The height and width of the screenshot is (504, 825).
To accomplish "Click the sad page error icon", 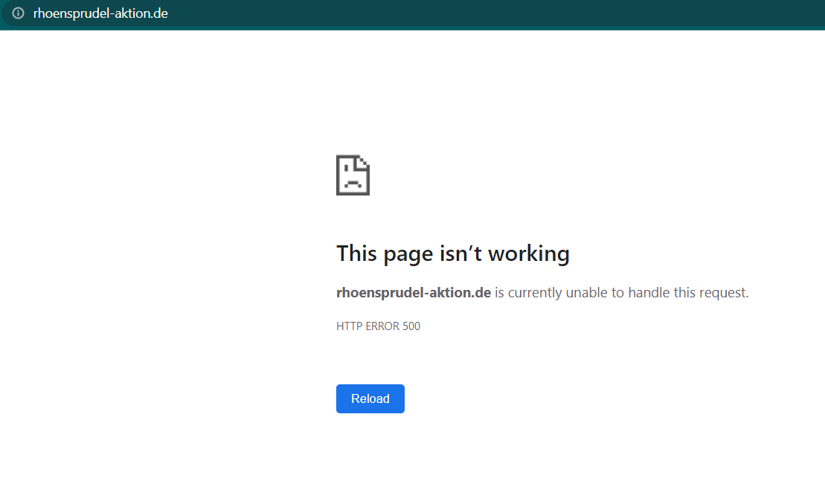I will [x=353, y=175].
